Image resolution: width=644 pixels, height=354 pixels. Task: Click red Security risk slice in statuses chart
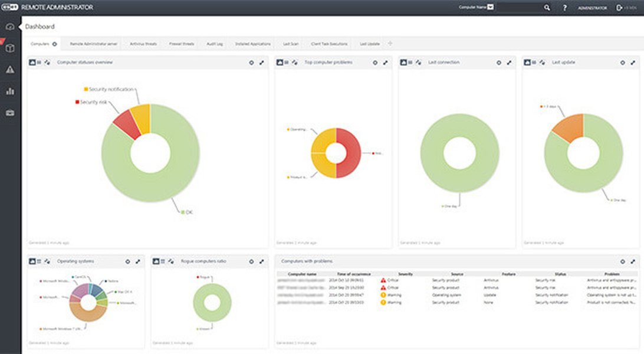(x=127, y=125)
